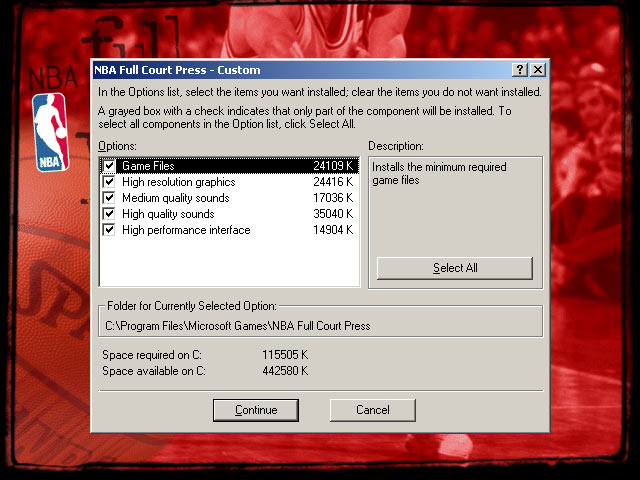The image size is (640, 480).
Task: Click the 442580 K space available value
Action: tap(285, 371)
